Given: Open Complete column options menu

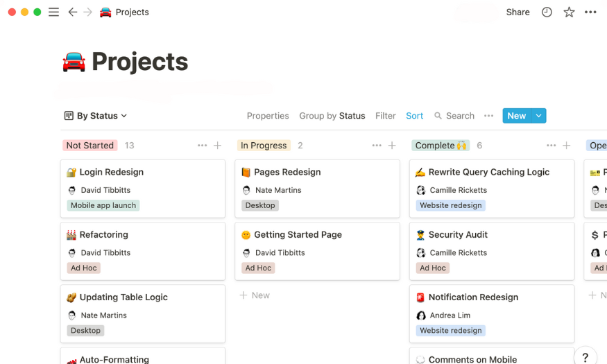Looking at the screenshot, I should 552,146.
